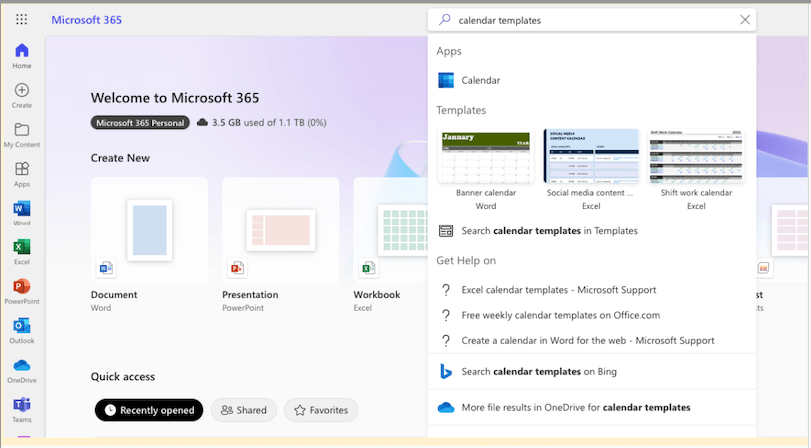Clear the search box with X
Image resolution: width=811 pixels, height=448 pixels.
(745, 20)
